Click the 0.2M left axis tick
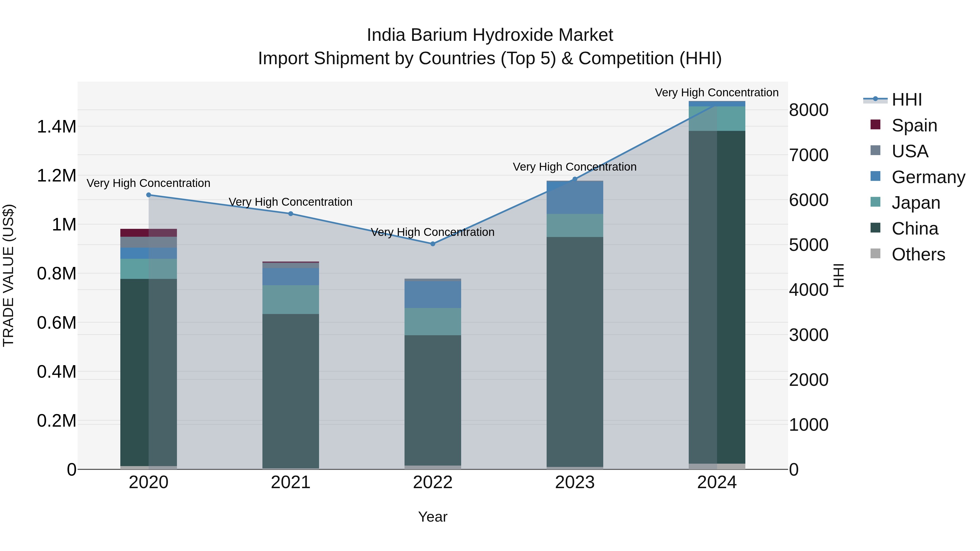 pos(56,421)
